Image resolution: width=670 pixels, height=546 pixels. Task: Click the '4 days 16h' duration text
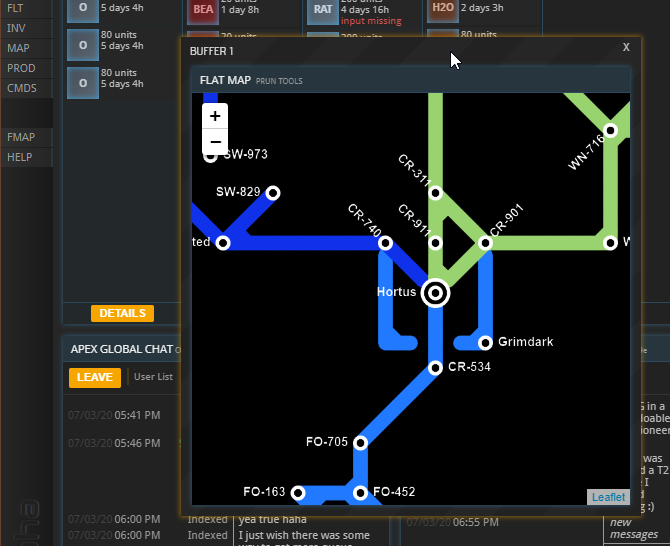364,9
